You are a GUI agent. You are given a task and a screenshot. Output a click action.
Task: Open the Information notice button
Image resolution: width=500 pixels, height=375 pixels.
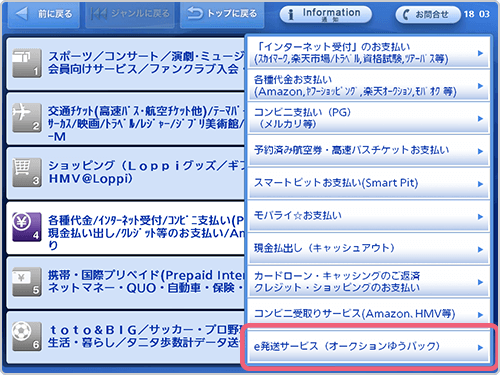[x=326, y=14]
